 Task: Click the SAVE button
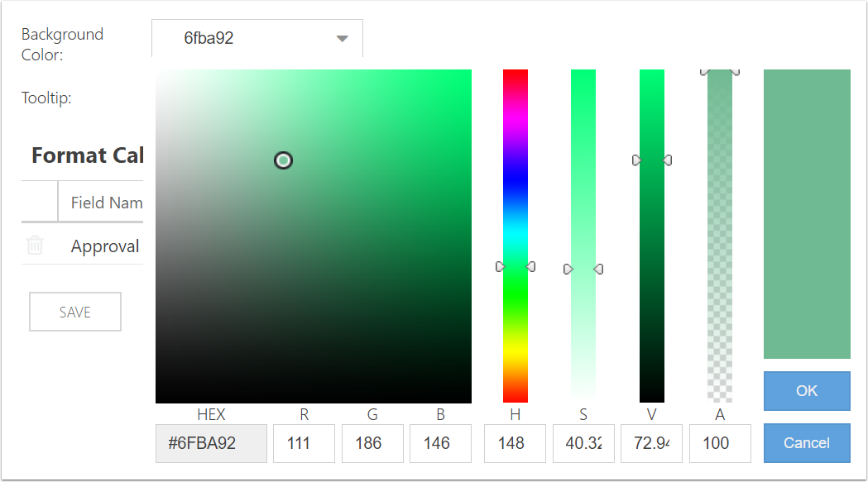point(75,312)
